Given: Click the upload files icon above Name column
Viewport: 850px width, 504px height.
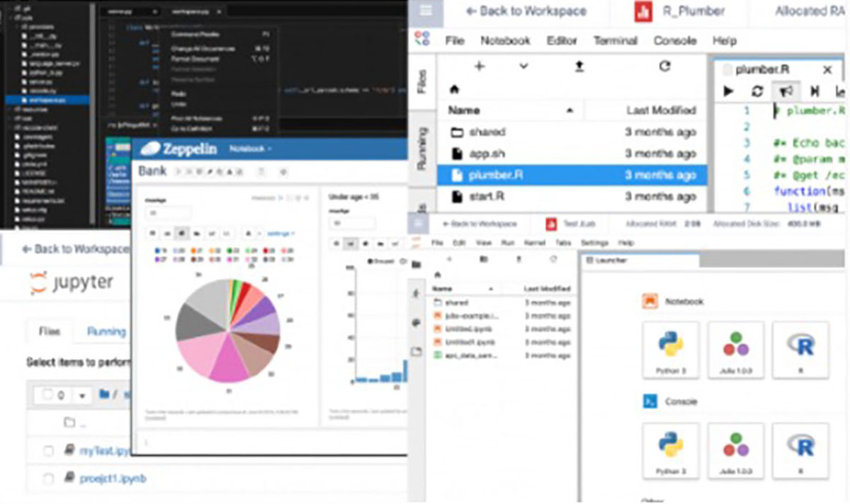Looking at the screenshot, I should pos(579,66).
